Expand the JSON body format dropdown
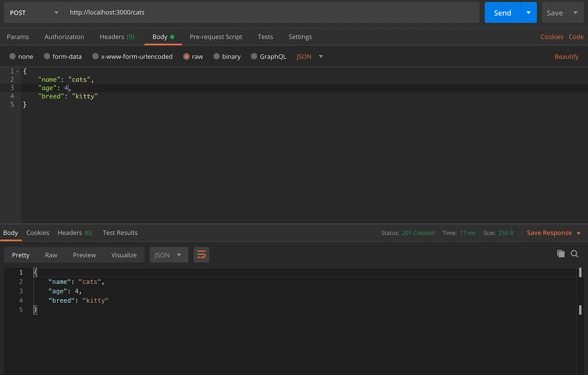This screenshot has height=375, width=588. [x=310, y=57]
